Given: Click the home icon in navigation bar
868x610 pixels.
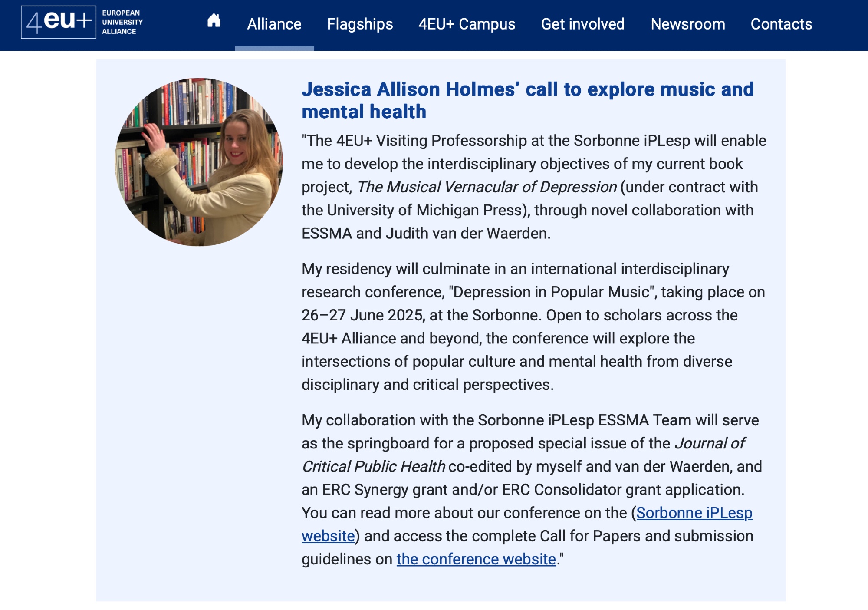Looking at the screenshot, I should pos(214,21).
